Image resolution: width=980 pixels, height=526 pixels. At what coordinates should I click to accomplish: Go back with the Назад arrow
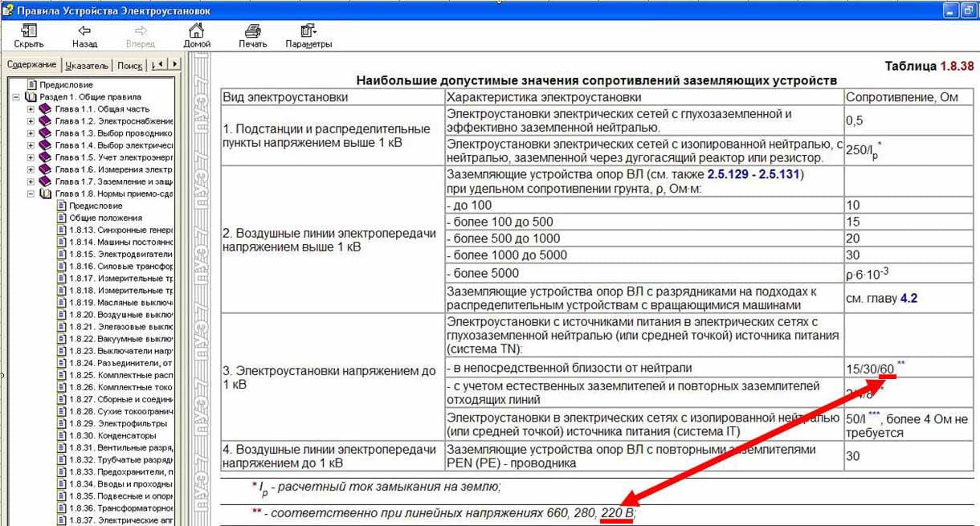tap(84, 31)
